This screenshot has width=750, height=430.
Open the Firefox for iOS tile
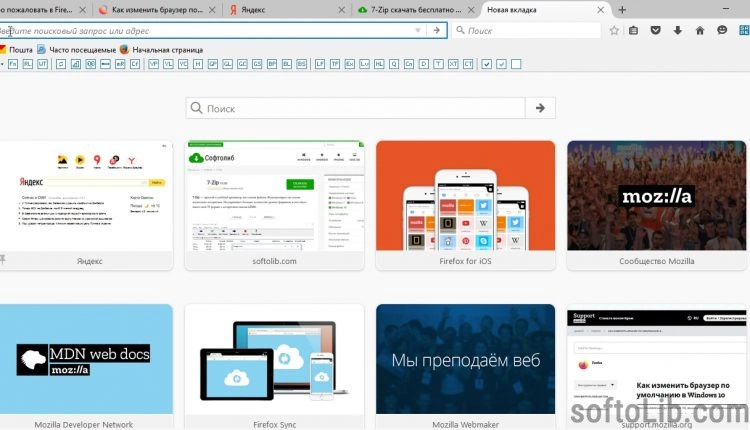tap(465, 205)
